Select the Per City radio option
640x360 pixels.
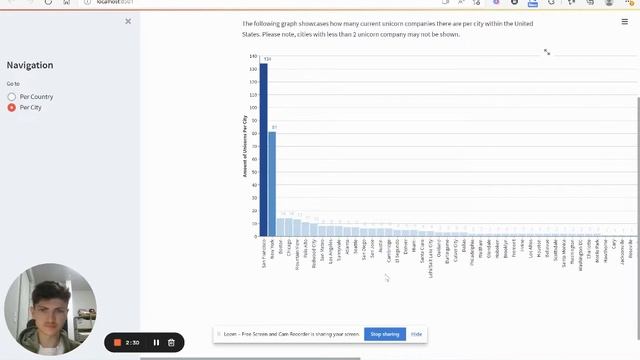pos(24,107)
